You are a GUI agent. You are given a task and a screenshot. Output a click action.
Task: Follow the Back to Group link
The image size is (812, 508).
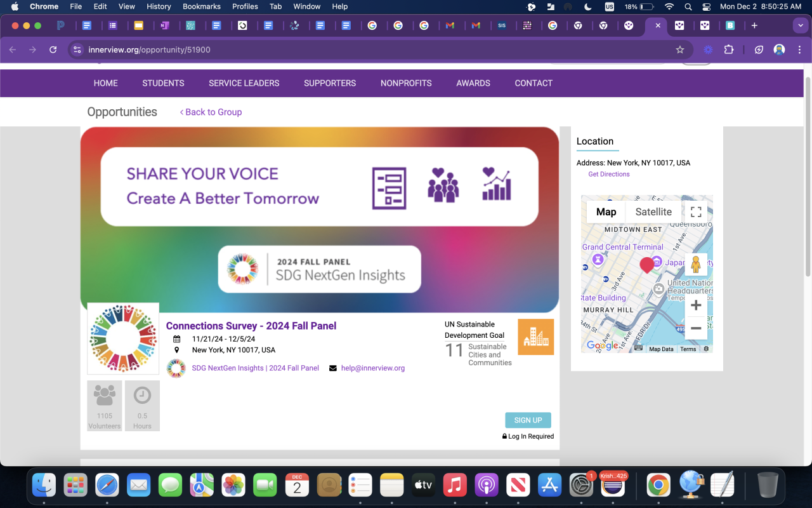click(x=211, y=112)
